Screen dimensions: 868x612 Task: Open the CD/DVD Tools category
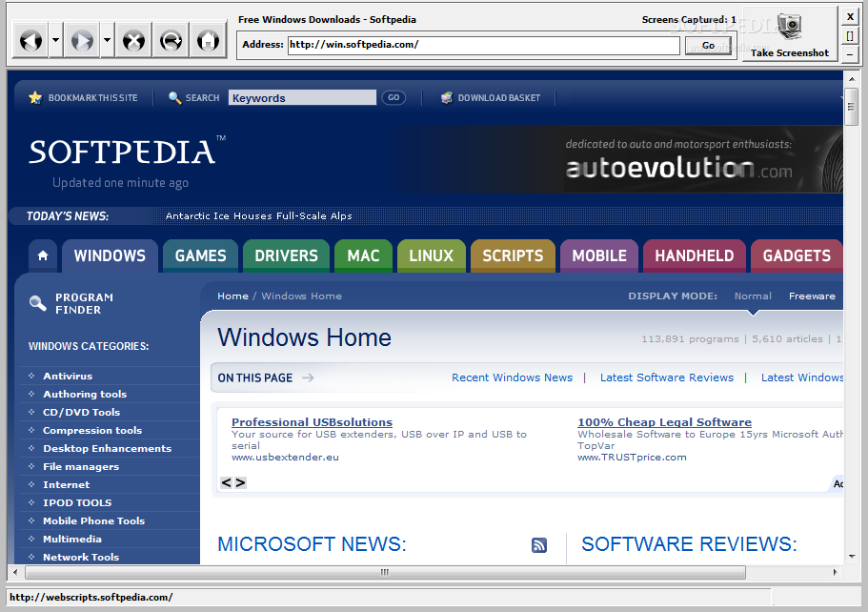[81, 413]
